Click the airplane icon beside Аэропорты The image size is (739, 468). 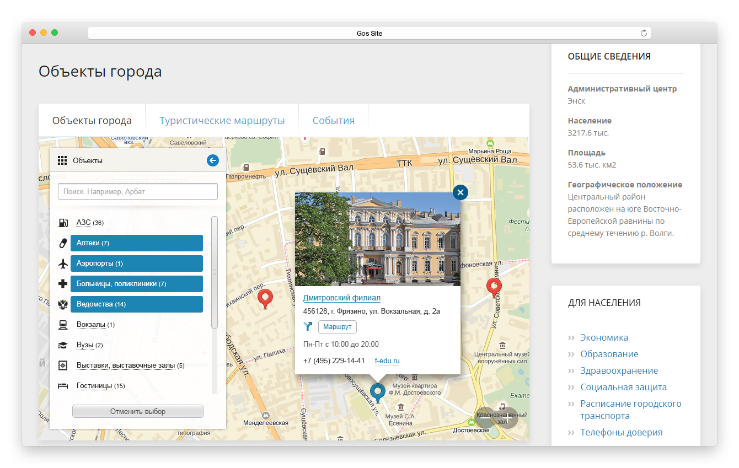pyautogui.click(x=63, y=263)
